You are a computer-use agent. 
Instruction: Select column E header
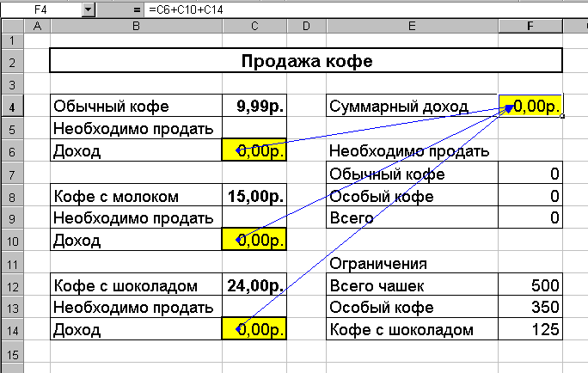tap(412, 27)
